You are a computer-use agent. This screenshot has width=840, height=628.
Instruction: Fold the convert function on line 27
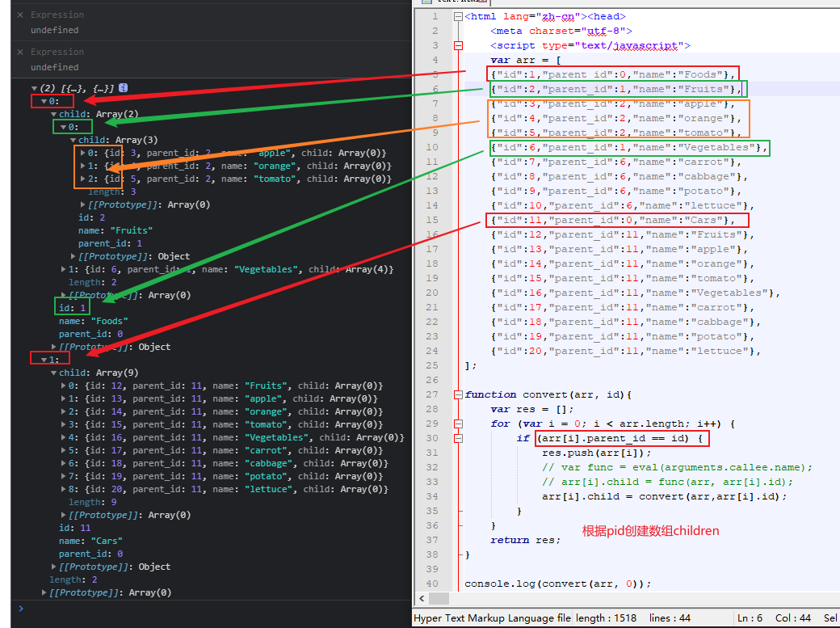(458, 394)
